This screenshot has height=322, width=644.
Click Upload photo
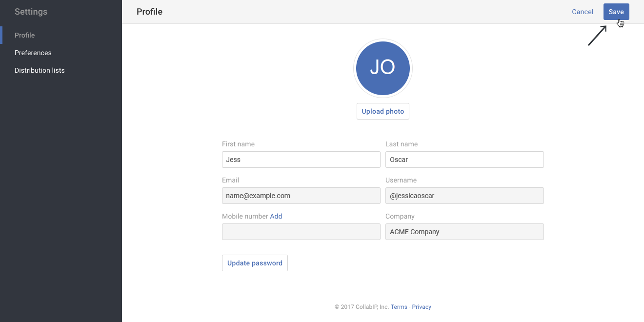(382, 111)
